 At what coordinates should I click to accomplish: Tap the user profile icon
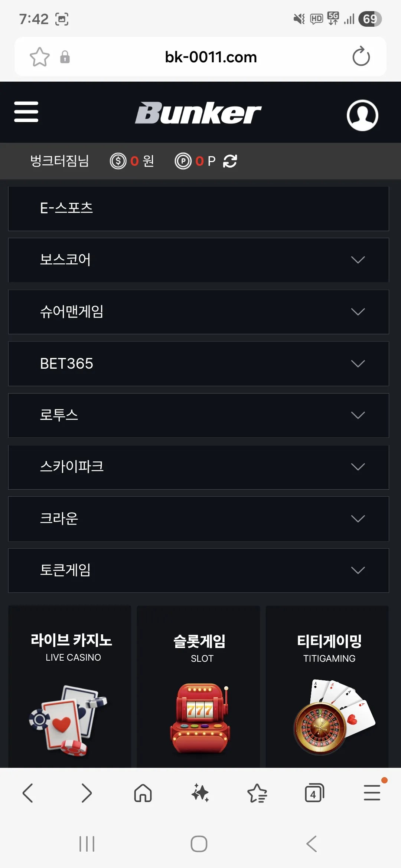pos(362,115)
